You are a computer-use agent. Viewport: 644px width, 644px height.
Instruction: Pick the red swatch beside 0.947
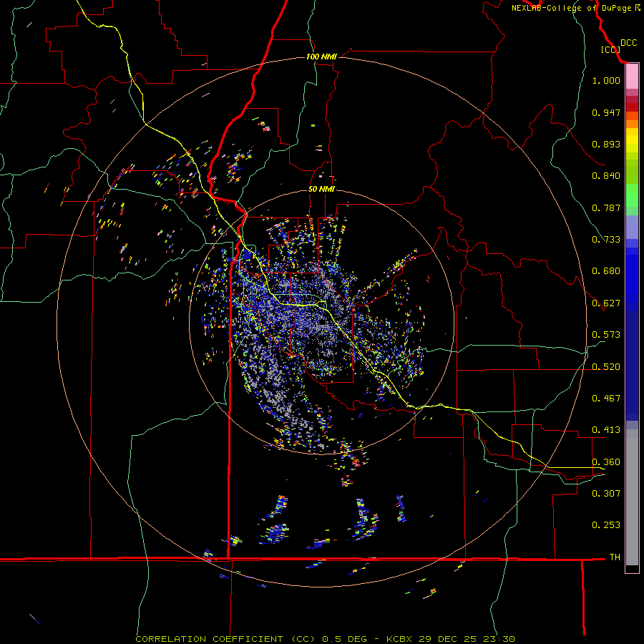[x=632, y=107]
